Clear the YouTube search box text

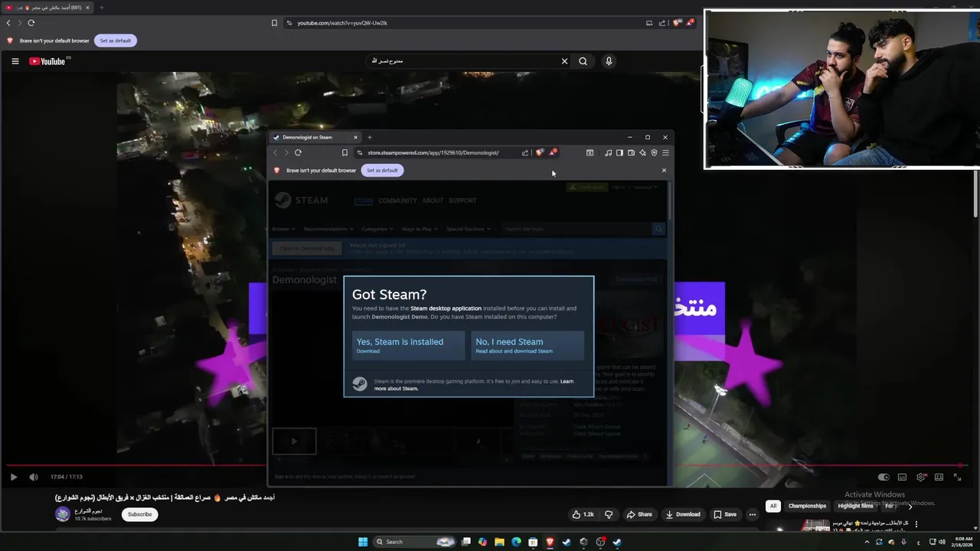click(564, 61)
